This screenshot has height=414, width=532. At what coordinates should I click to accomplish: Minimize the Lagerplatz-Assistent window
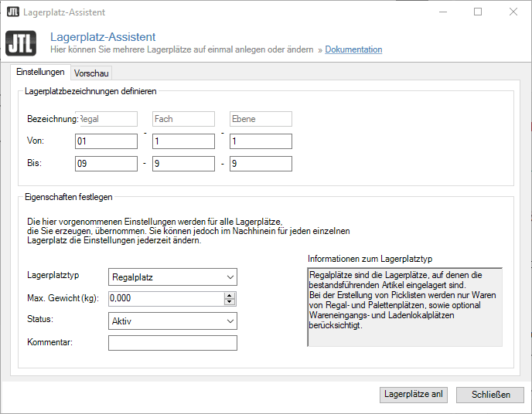tap(443, 12)
